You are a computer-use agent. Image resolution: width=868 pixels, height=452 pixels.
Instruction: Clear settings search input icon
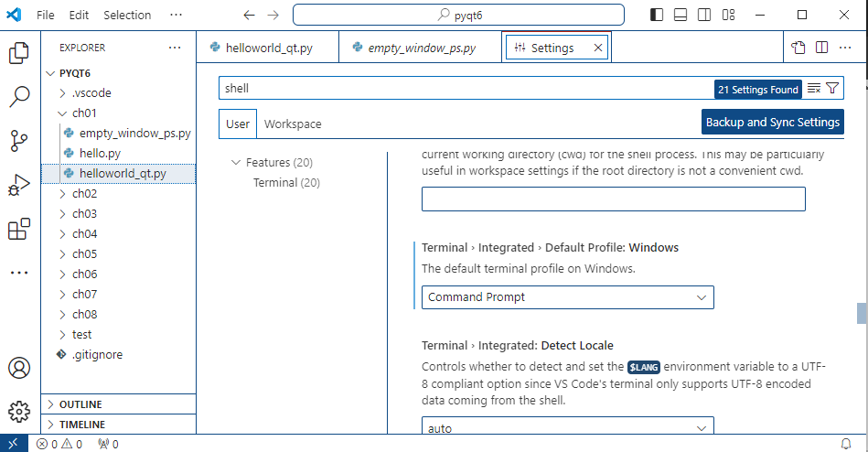814,89
